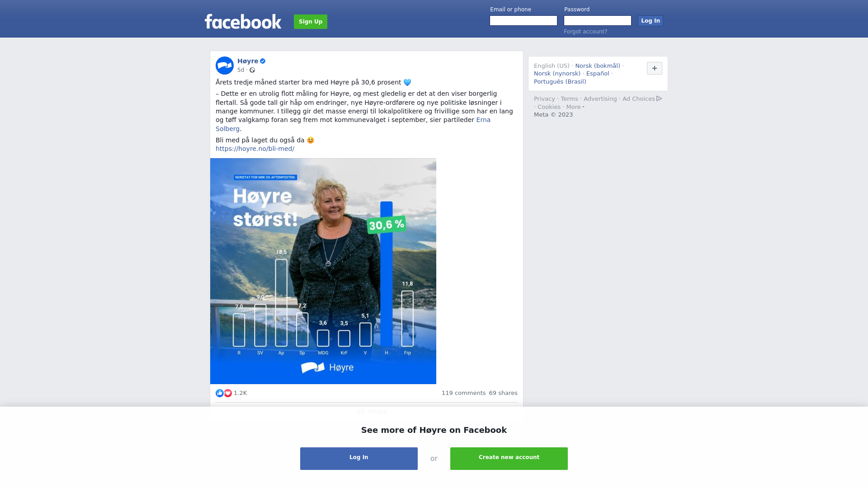Click the Forgot account? link
Screen dimensions: 868x488
pos(585,32)
